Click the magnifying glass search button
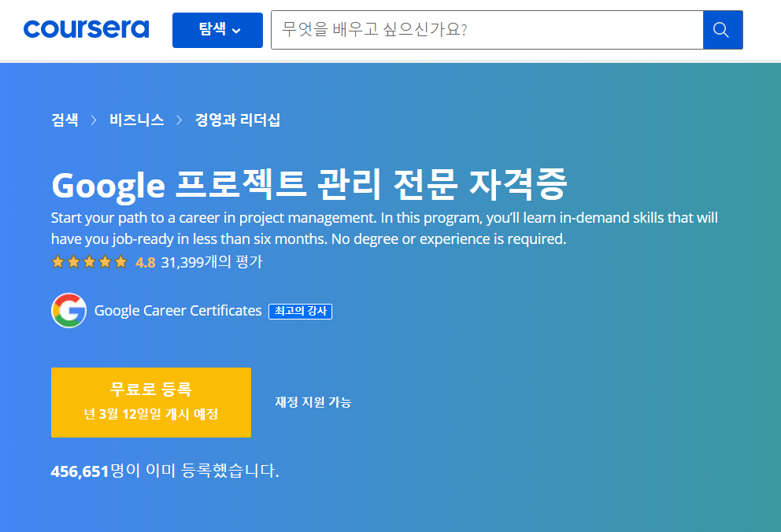 pos(723,30)
